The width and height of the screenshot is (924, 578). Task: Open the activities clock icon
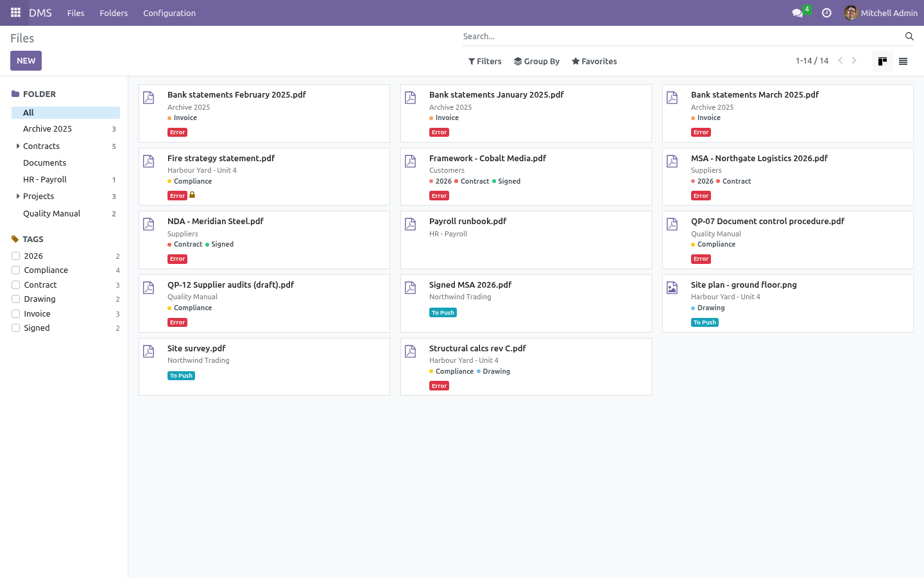[826, 13]
